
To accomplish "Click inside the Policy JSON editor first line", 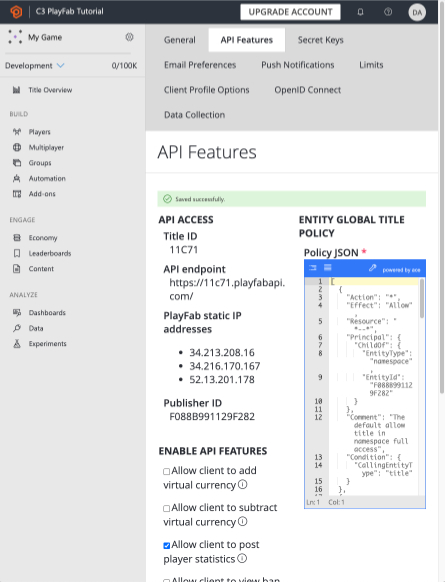I will pos(373,281).
